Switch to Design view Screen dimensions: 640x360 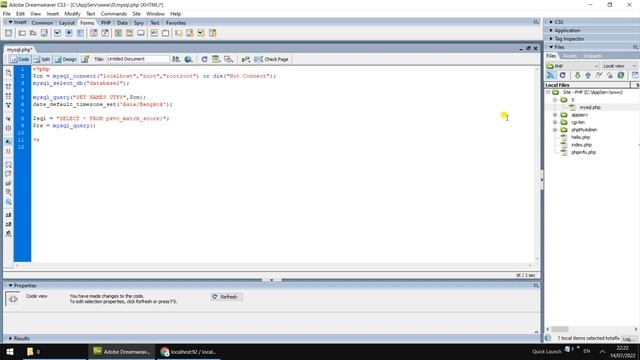coord(66,59)
